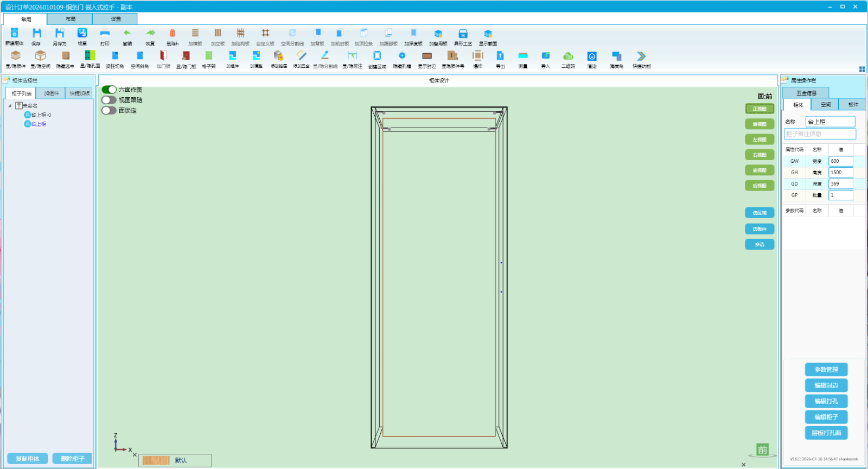Image resolution: width=868 pixels, height=469 pixels.
Task: Click the 加踢脚板 kick board icon
Action: click(x=388, y=33)
